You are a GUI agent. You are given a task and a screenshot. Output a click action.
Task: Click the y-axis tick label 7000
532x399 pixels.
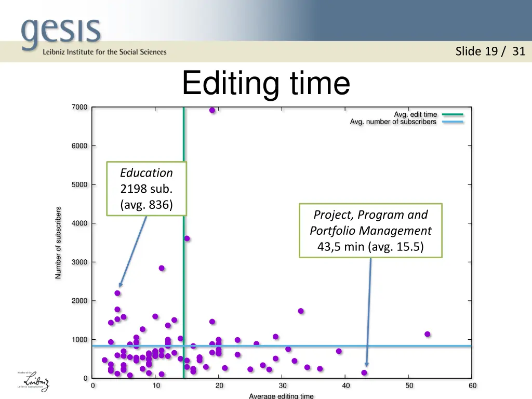pyautogui.click(x=79, y=107)
